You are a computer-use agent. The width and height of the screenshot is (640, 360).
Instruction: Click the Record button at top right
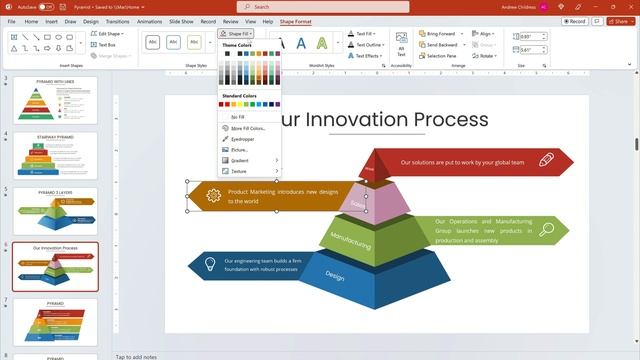pyautogui.click(x=575, y=21)
